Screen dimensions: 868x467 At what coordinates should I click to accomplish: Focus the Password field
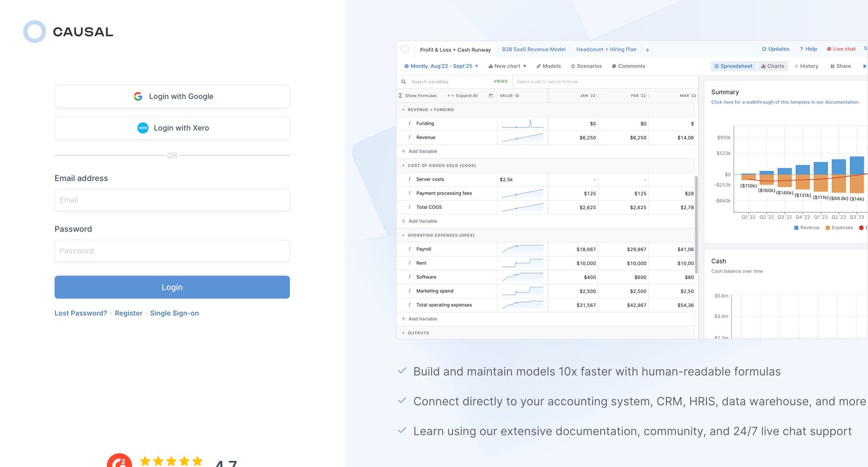tap(172, 251)
